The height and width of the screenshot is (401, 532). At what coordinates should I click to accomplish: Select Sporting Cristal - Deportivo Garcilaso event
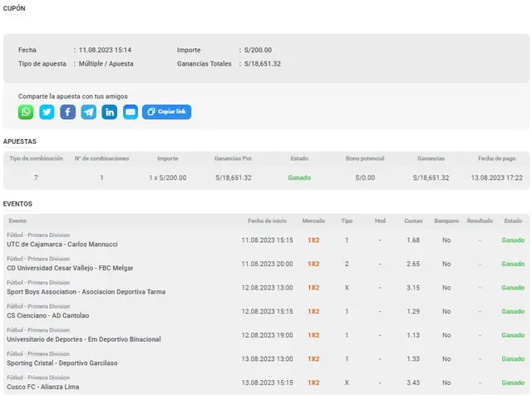62,363
